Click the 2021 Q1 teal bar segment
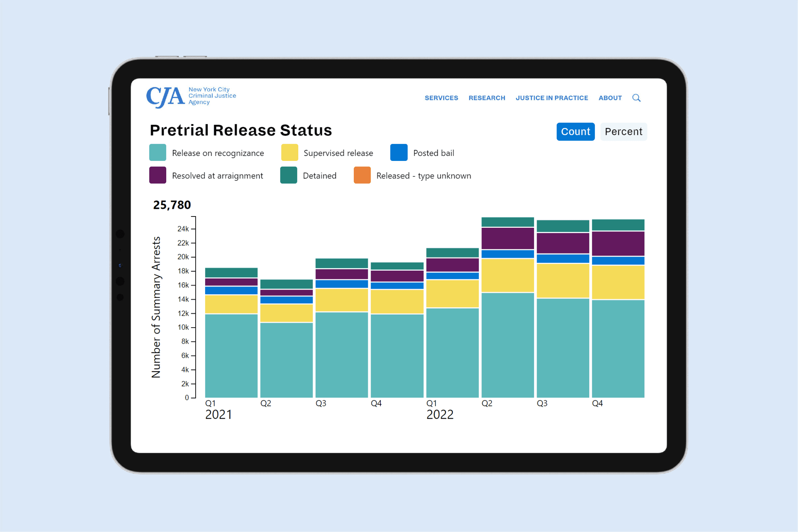Viewport: 798px width, 532px height. 231,355
